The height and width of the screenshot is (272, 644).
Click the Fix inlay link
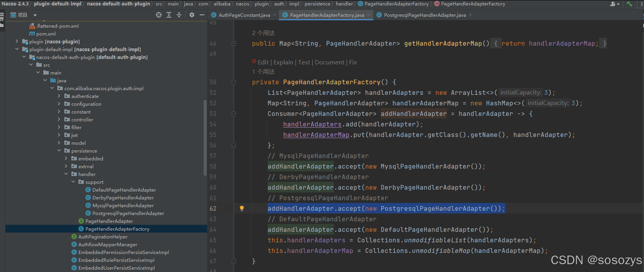353,62
